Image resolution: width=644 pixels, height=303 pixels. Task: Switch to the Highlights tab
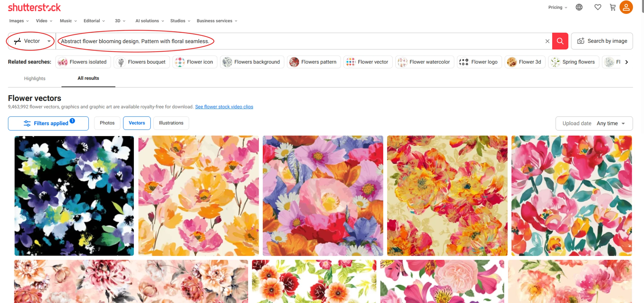(35, 79)
